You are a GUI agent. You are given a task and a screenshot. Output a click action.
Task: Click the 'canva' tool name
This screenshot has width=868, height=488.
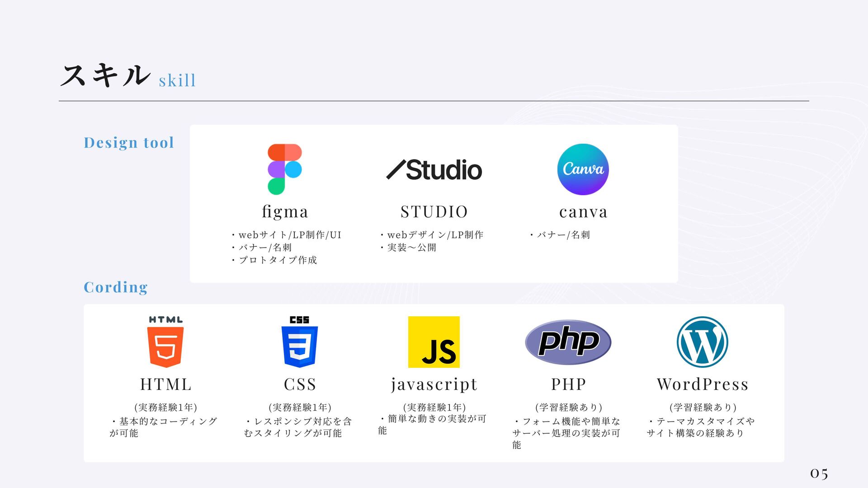(x=583, y=211)
